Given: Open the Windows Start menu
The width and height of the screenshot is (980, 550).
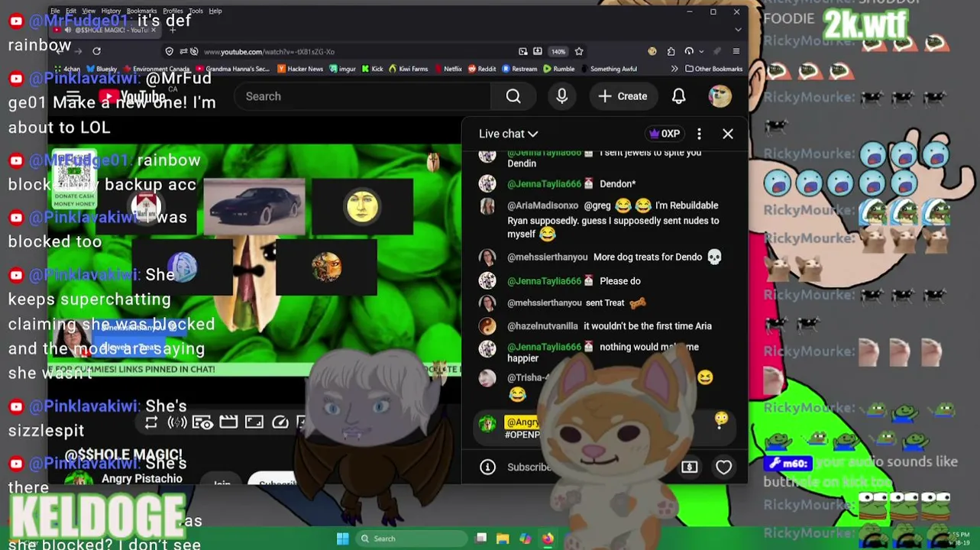Looking at the screenshot, I should [343, 539].
